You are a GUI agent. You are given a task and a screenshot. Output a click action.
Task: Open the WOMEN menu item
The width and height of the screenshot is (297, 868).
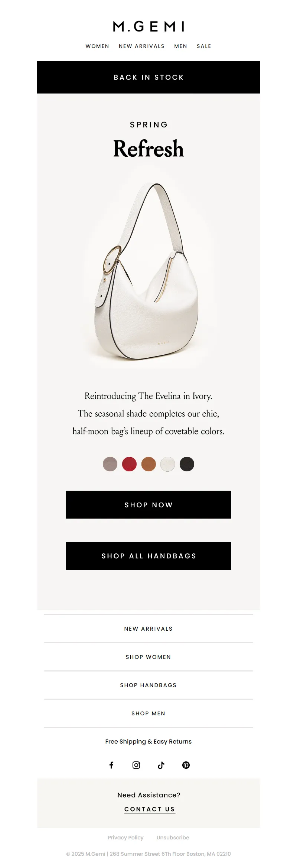97,46
